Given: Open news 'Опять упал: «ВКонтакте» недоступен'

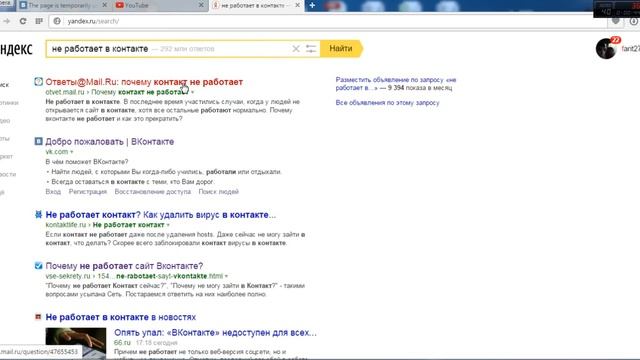Looking at the screenshot, I should (x=215, y=333).
